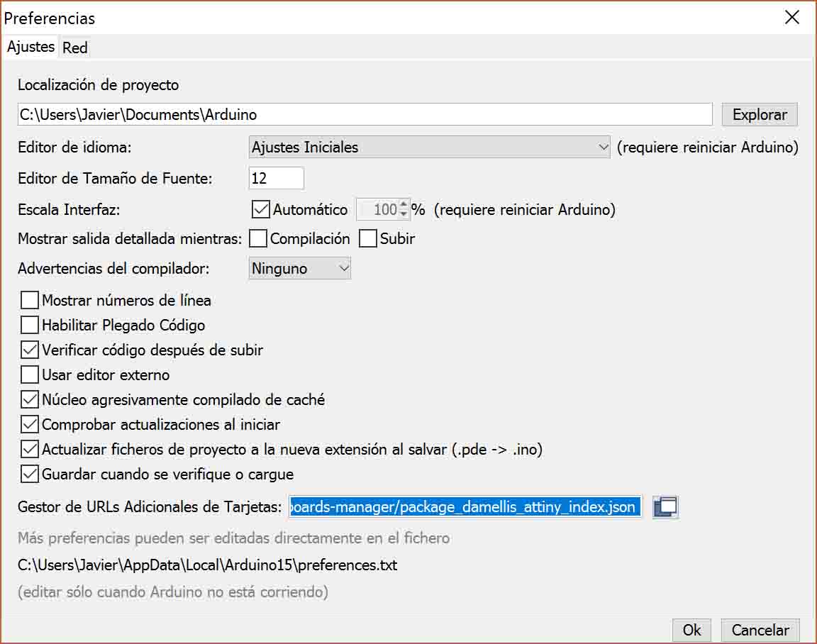
Task: Click the Preferencias window title
Action: pyautogui.click(x=50, y=18)
